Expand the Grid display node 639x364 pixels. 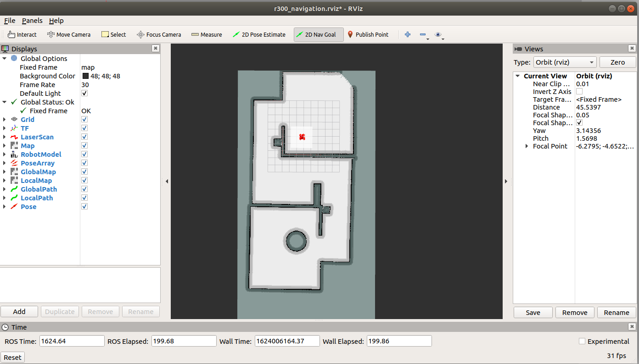point(5,119)
